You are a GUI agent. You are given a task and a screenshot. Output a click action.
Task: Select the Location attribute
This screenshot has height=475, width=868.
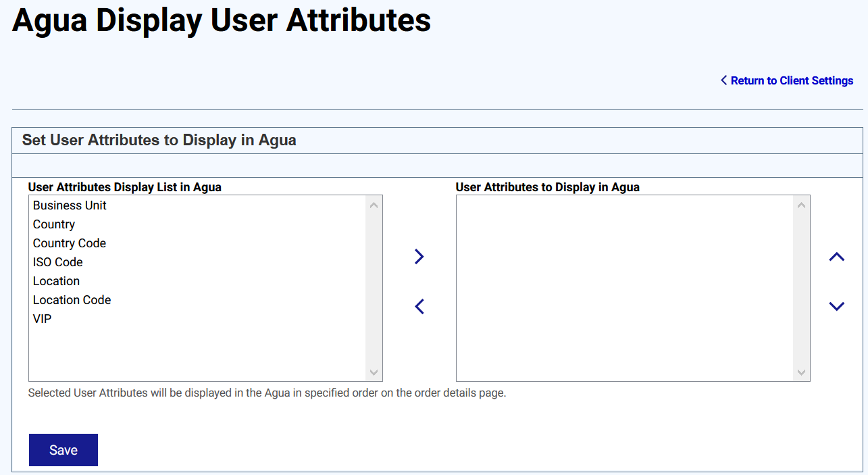[x=57, y=281]
